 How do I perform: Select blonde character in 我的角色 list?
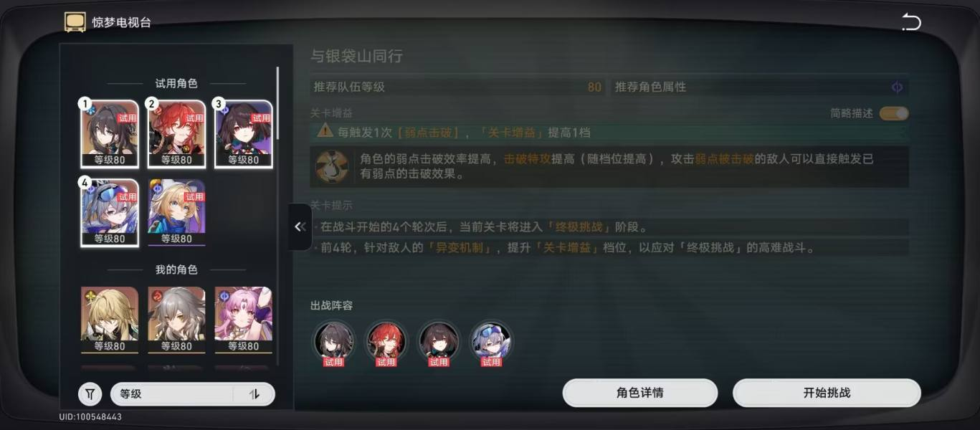pyautogui.click(x=110, y=320)
